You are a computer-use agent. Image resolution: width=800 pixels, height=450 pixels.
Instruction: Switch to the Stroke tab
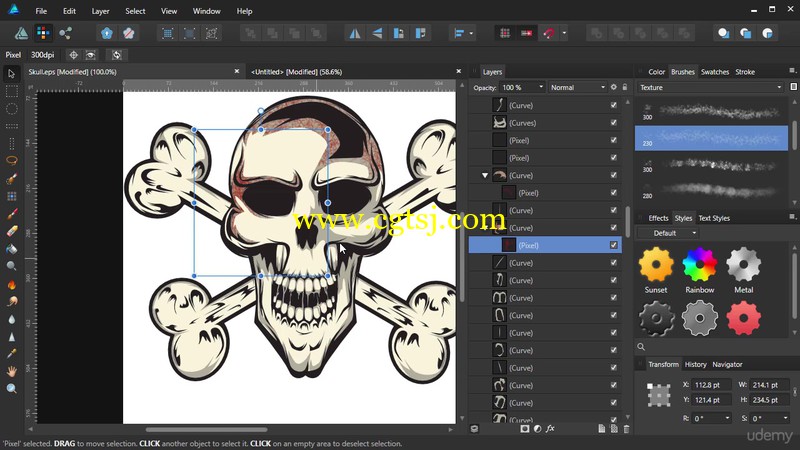[745, 72]
